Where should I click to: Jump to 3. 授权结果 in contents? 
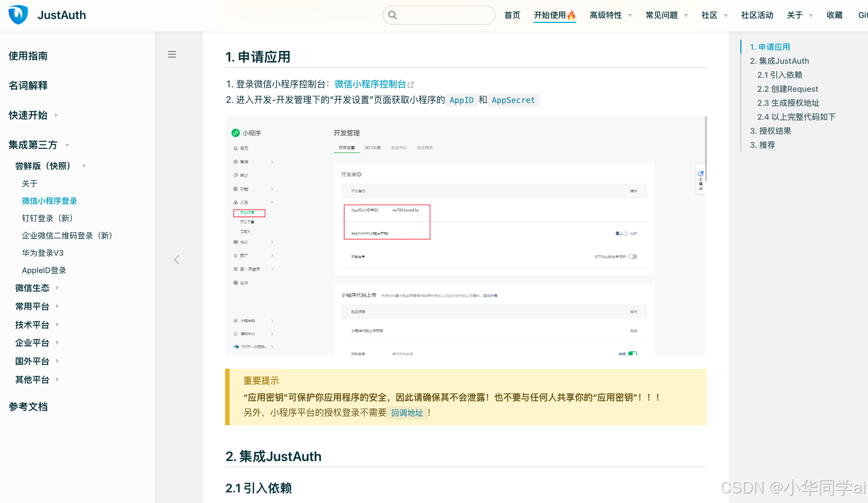771,131
